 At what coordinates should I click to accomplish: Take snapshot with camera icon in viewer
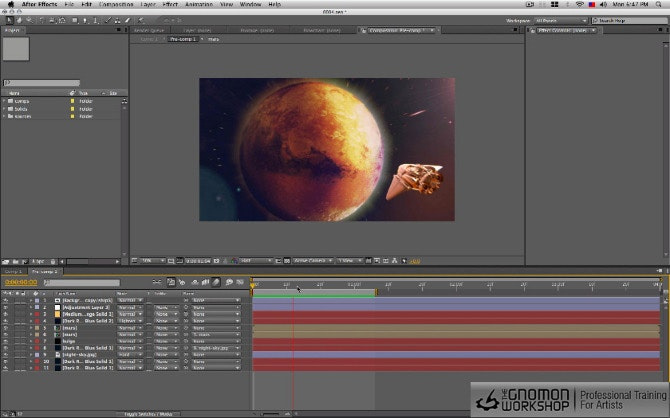(x=216, y=261)
